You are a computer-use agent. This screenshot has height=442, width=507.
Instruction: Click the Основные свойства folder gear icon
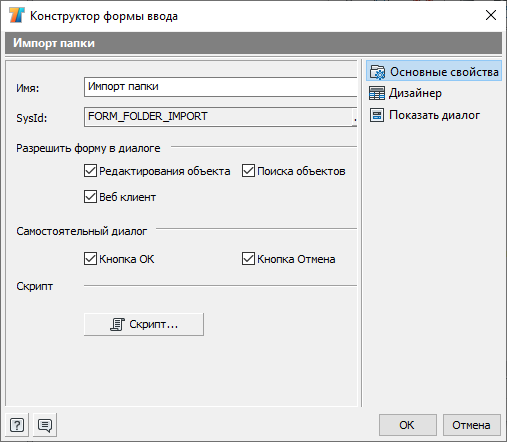(377, 72)
